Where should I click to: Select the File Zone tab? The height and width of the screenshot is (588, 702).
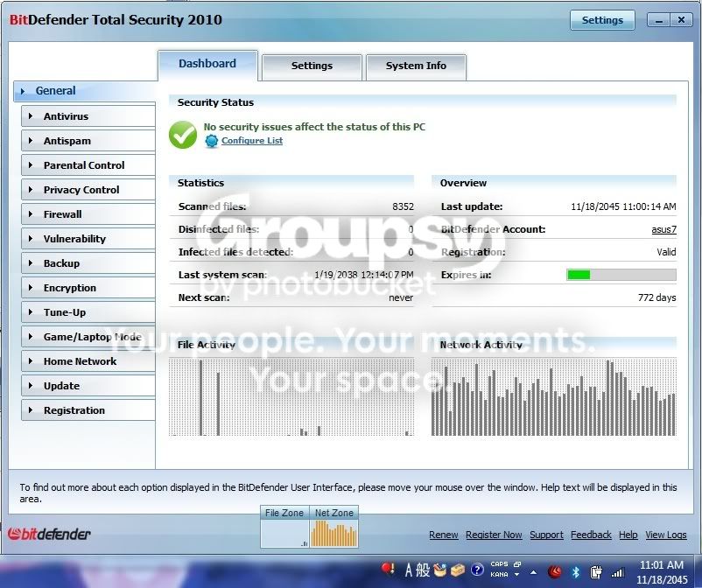pos(284,513)
